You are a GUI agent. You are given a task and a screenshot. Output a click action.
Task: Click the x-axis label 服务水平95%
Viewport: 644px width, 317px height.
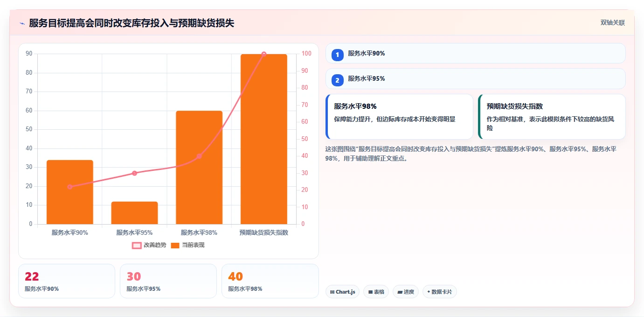[134, 232]
